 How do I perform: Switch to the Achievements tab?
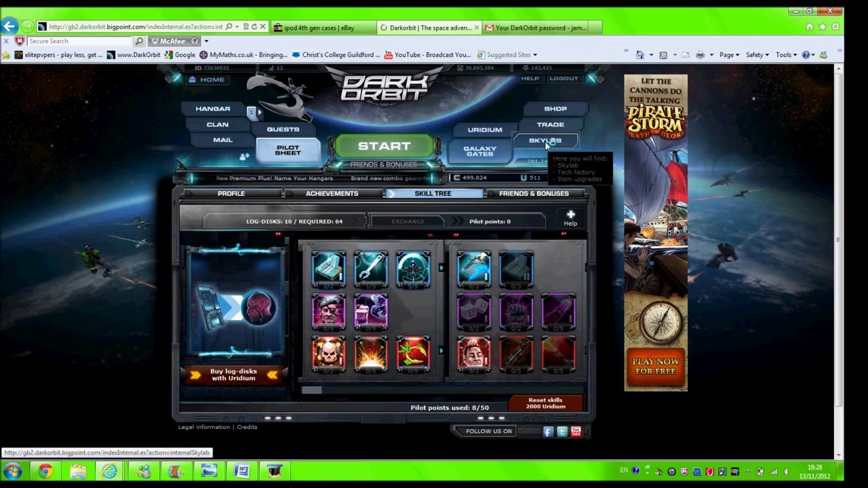[332, 194]
